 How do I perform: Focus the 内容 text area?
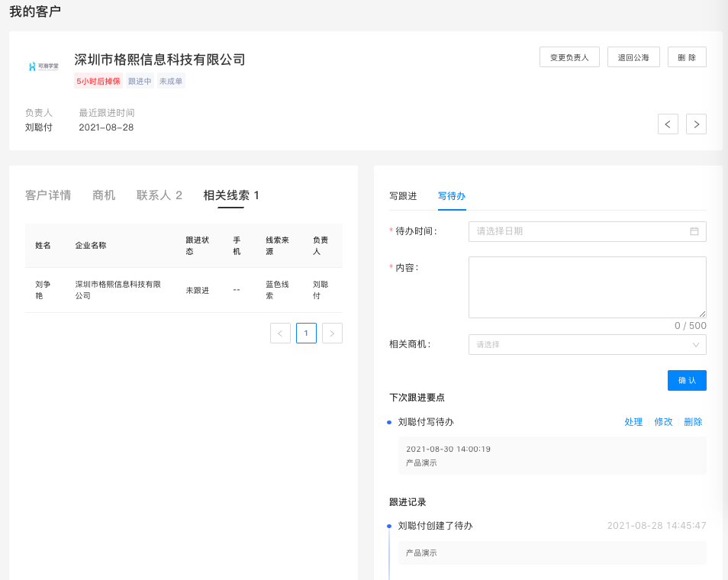tap(587, 287)
